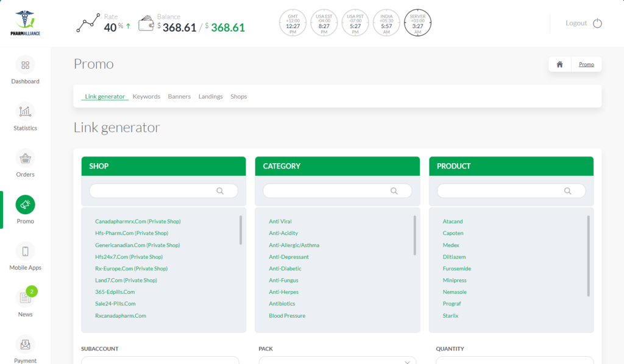The image size is (624, 364).
Task: Click the Category list scrollbar
Action: click(414, 235)
